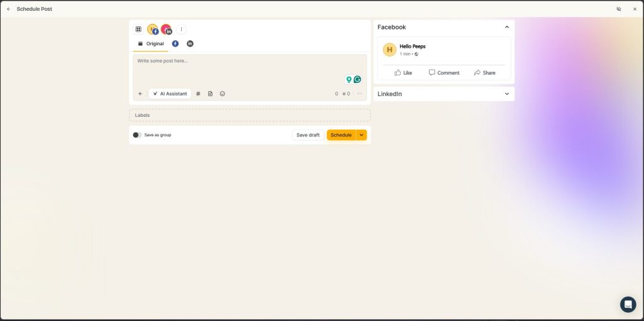
Task: Click the hashtag count indicator
Action: tap(347, 94)
